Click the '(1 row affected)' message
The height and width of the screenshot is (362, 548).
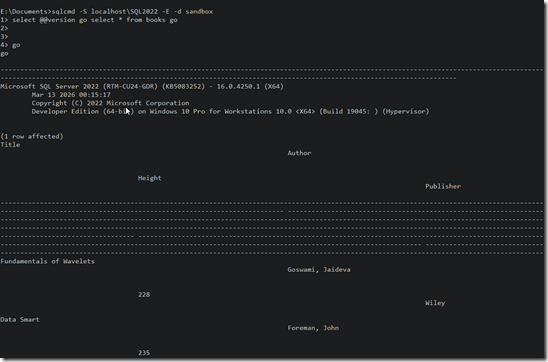click(x=32, y=136)
